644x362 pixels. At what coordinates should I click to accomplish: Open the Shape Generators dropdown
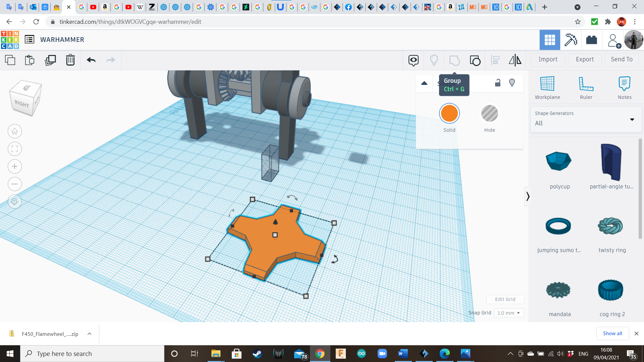(586, 119)
